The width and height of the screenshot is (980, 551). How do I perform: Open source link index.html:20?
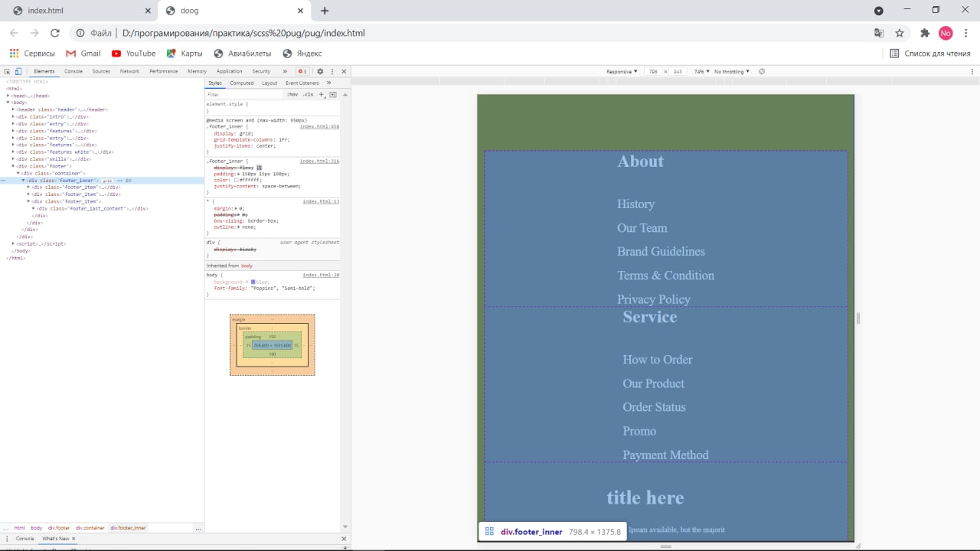click(321, 275)
